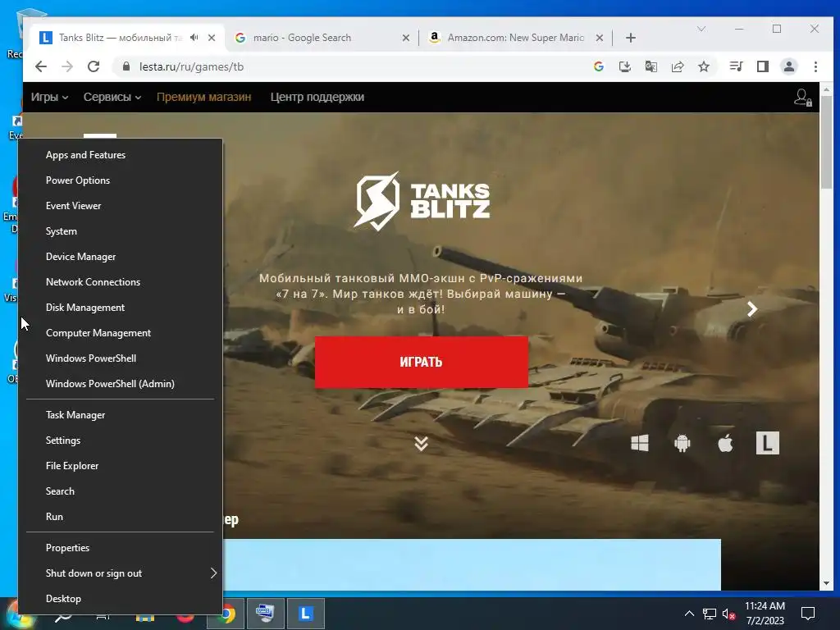Close the mario Google Search tab

[x=405, y=38]
